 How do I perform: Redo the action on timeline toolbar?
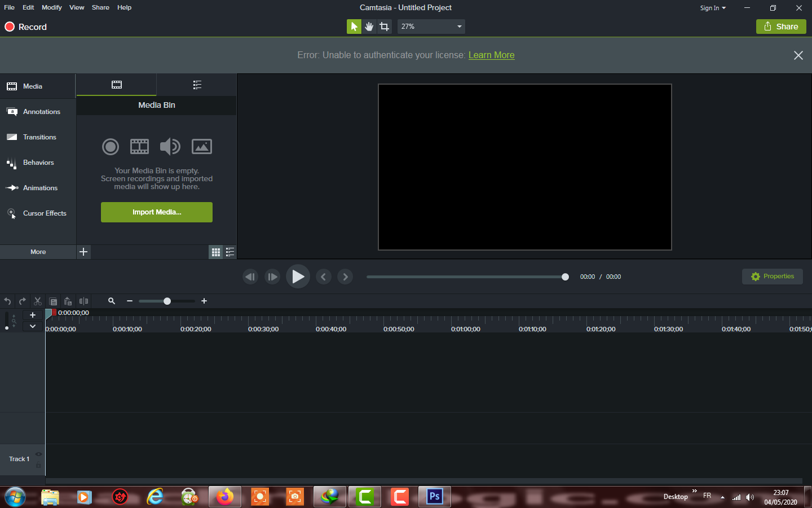click(x=23, y=301)
